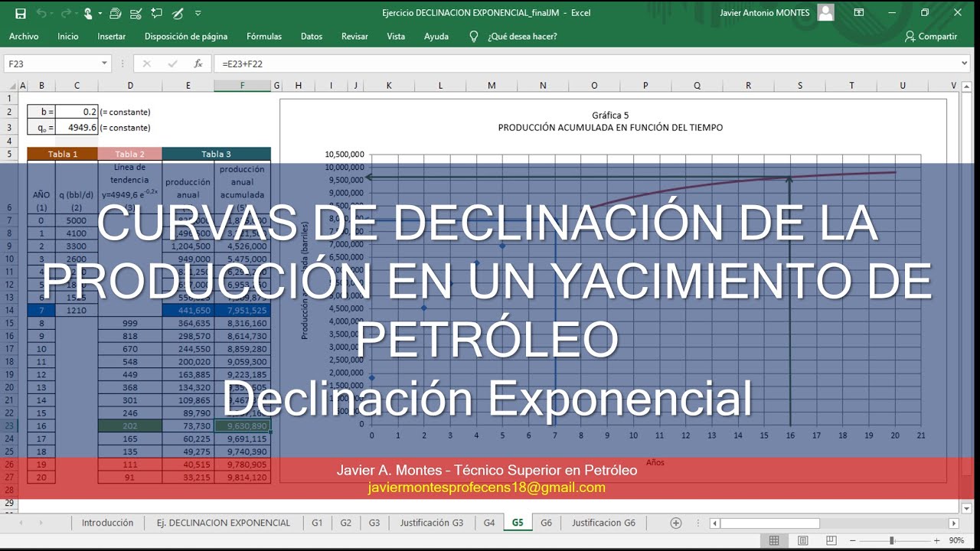The height and width of the screenshot is (551, 980).
Task: Click the formula bar with =E23+F22
Action: click(x=586, y=64)
